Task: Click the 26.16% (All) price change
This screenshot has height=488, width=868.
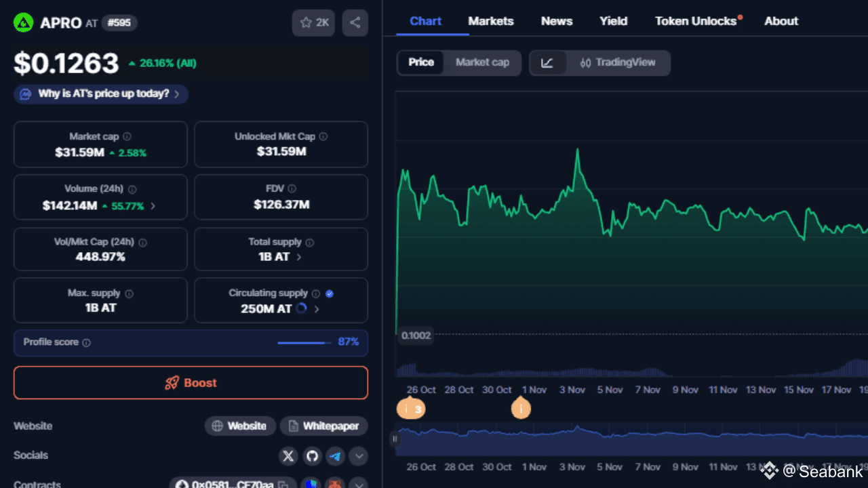Action: (162, 63)
